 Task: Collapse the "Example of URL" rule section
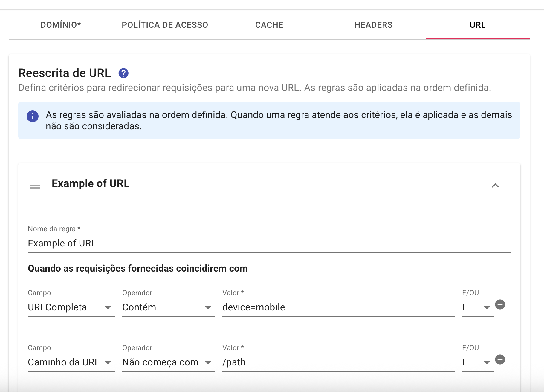point(496,185)
